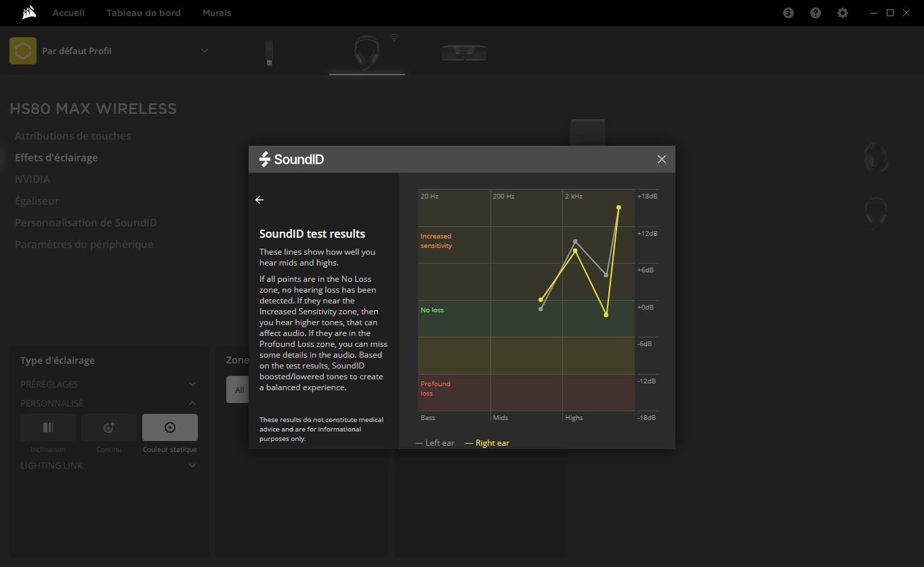Click the yellow profile hexagon icon
Screen dimensions: 924x567
pos(23,51)
